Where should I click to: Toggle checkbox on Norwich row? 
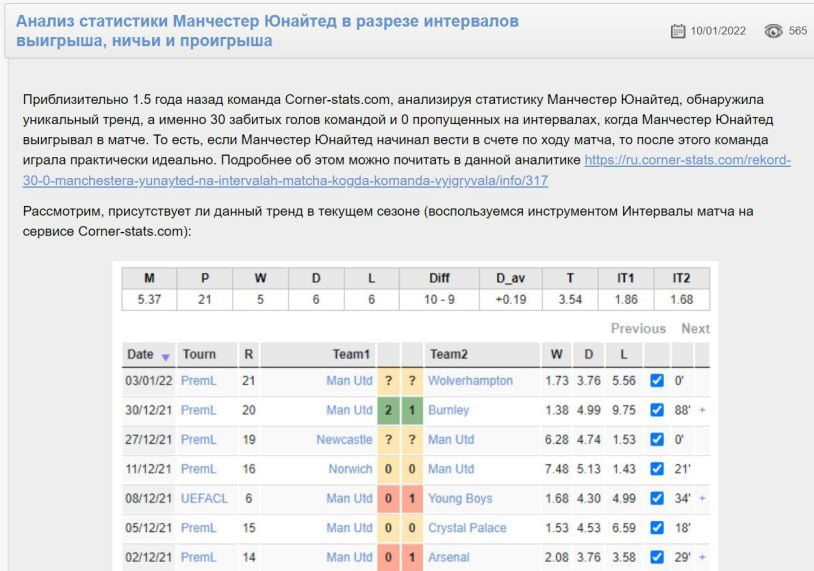[x=657, y=469]
